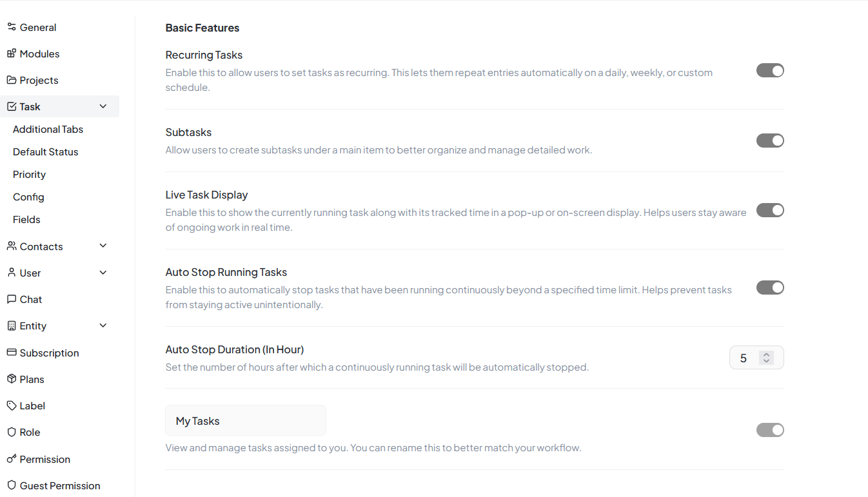
Task: Go to Guest Permission settings
Action: click(60, 485)
